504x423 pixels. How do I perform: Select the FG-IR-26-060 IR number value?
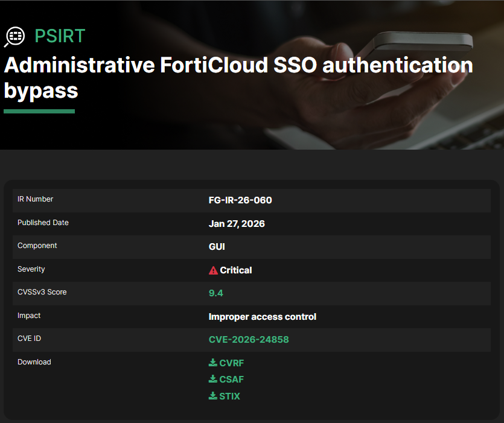tap(240, 200)
